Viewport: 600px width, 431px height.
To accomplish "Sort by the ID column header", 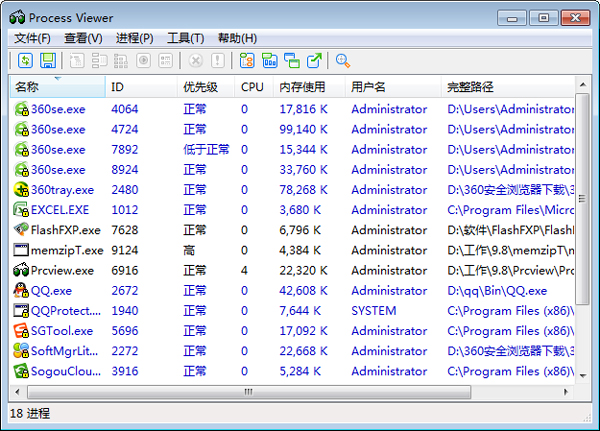I will 141,87.
